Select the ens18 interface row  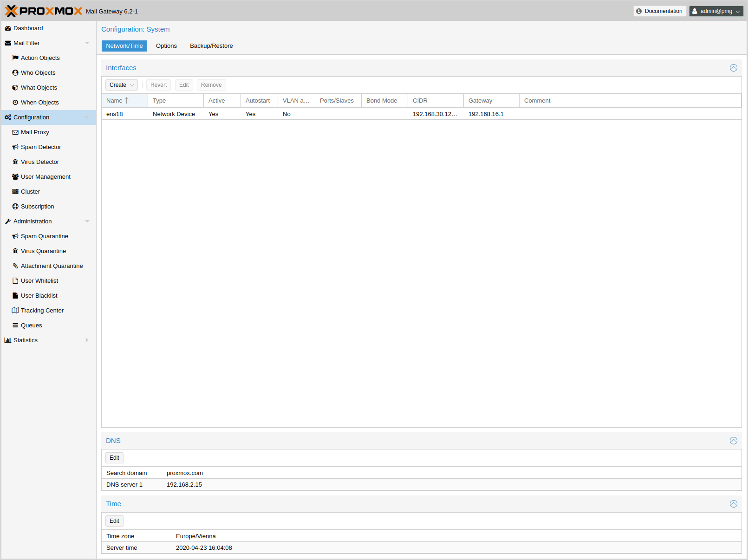(x=279, y=114)
